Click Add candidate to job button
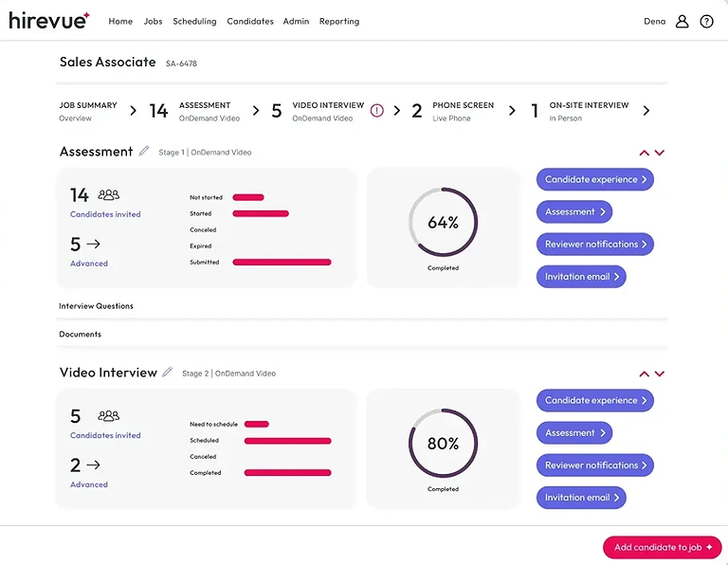728x565 pixels. pyautogui.click(x=662, y=547)
